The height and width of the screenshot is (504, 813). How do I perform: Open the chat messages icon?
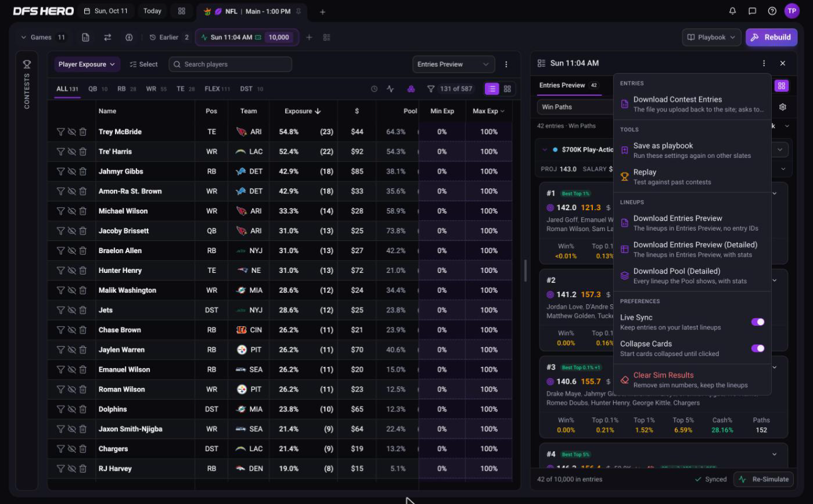tap(752, 11)
